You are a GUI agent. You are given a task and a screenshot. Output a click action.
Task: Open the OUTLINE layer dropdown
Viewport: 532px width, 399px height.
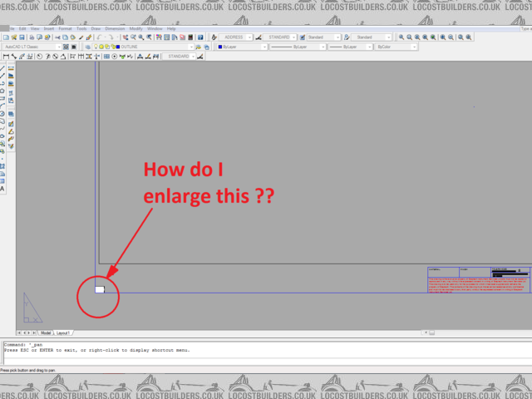coord(154,47)
